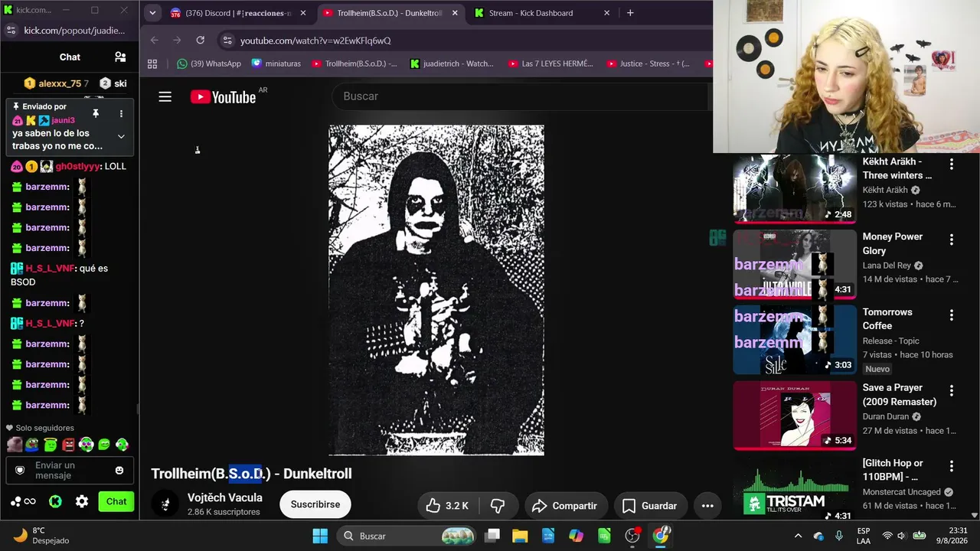The width and height of the screenshot is (980, 551).
Task: Open options for Money Power Glory video
Action: (952, 240)
